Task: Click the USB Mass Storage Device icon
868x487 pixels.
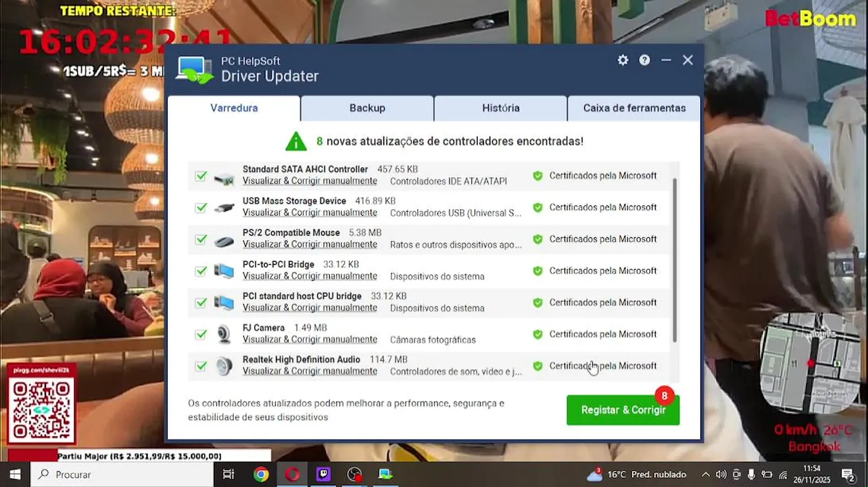Action: point(224,208)
